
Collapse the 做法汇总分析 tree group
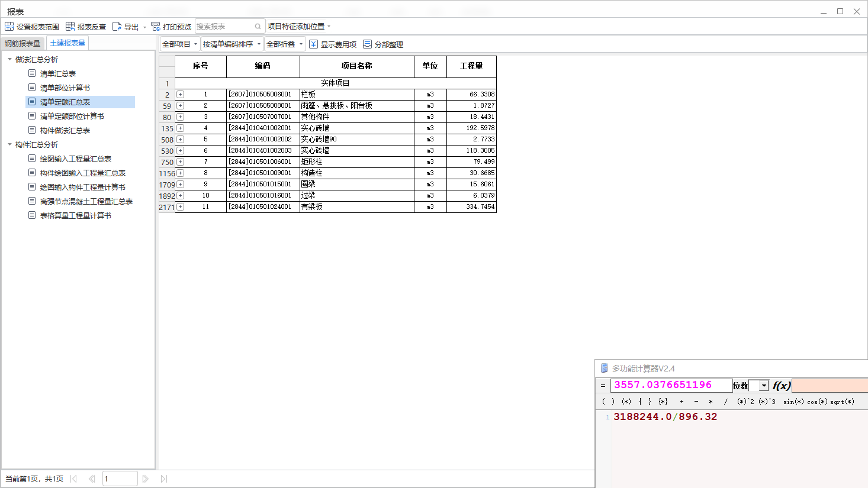pyautogui.click(x=9, y=59)
